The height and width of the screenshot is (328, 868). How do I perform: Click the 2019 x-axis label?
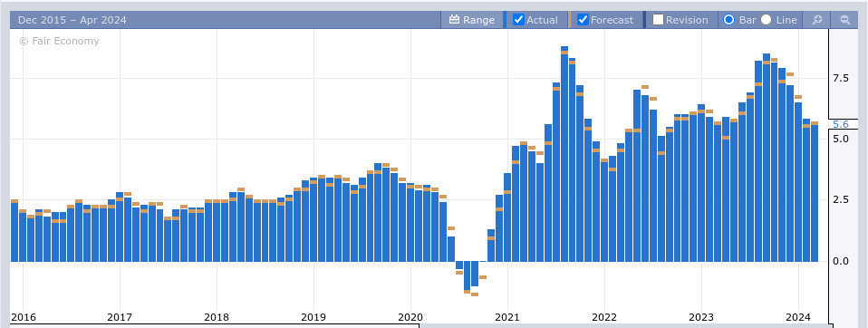pos(313,317)
